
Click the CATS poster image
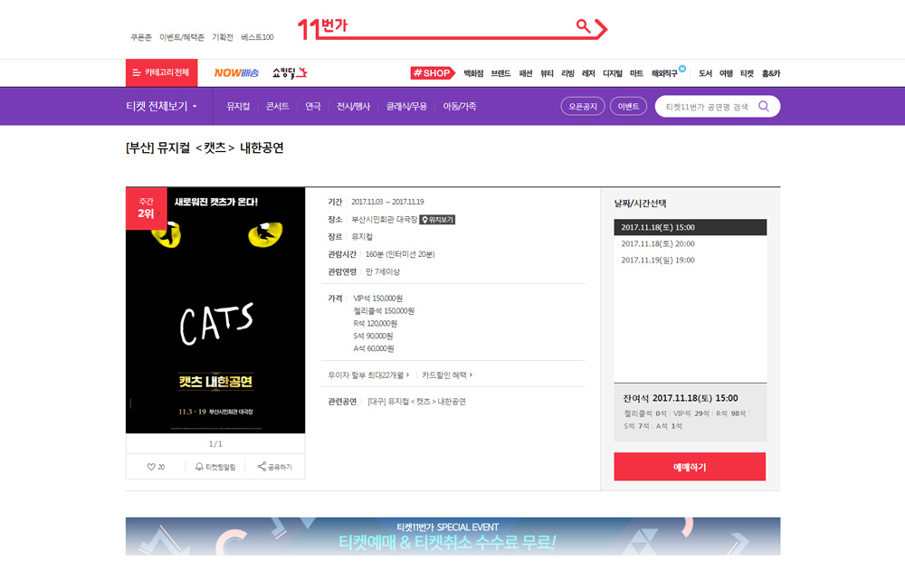[x=215, y=310]
